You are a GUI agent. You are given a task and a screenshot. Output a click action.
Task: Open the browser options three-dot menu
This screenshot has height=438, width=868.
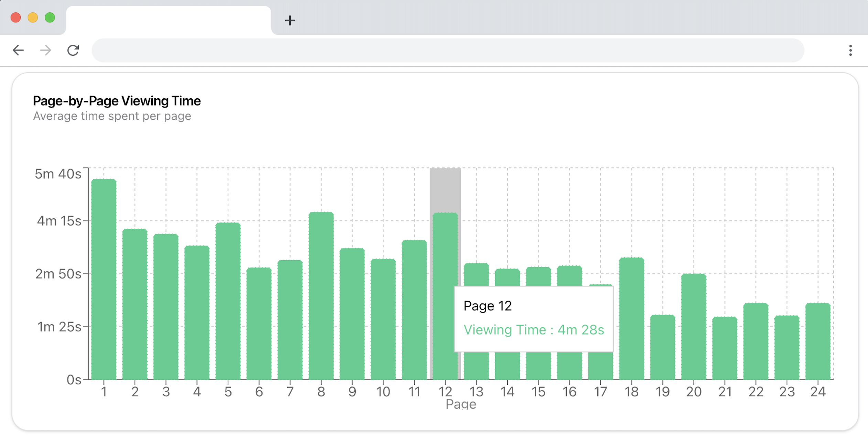[x=850, y=51]
